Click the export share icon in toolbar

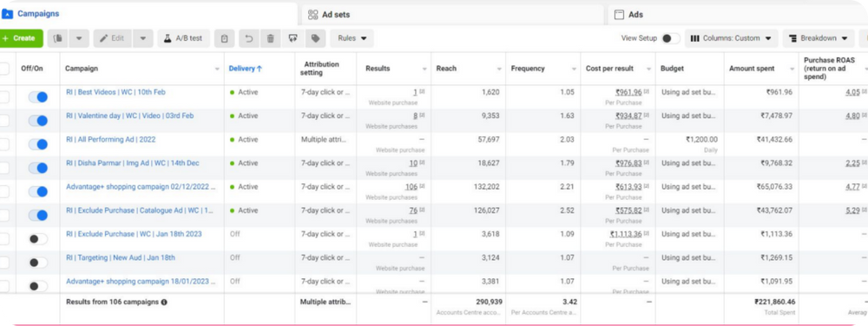tap(293, 38)
